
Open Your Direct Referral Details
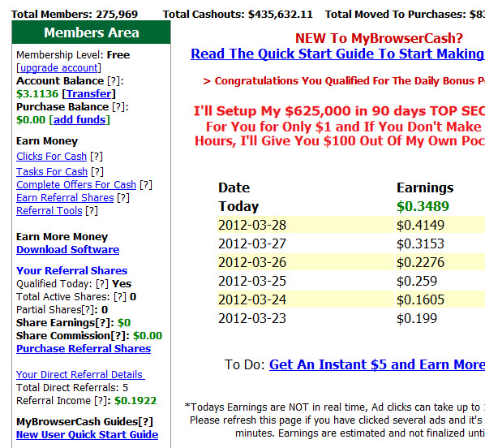pyautogui.click(x=80, y=375)
